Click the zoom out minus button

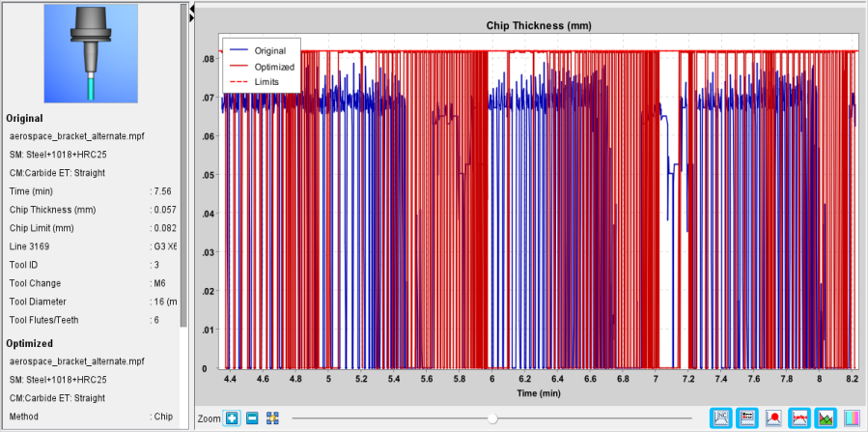pyautogui.click(x=251, y=418)
